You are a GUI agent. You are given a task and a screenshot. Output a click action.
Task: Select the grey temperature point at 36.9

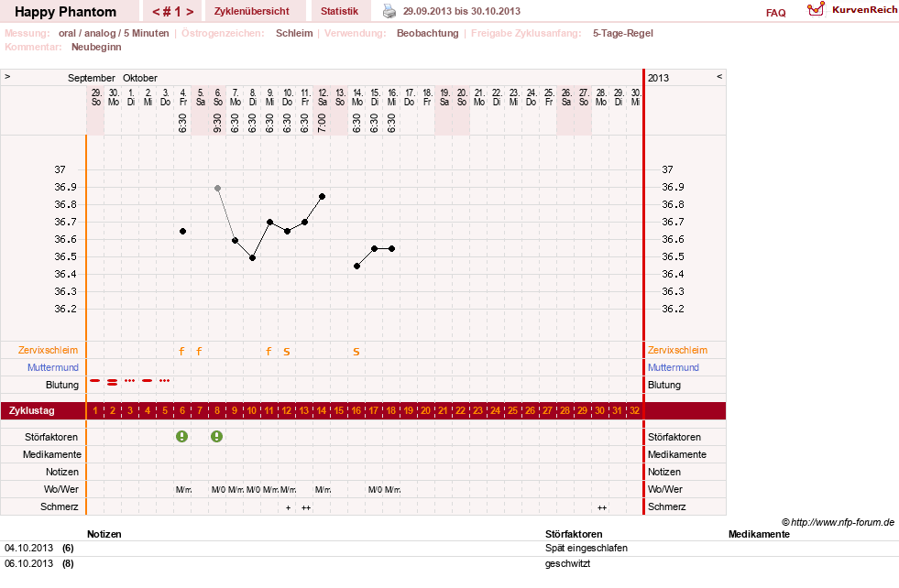pos(217,188)
